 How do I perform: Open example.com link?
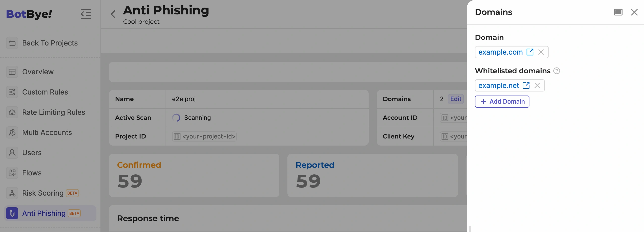pyautogui.click(x=501, y=52)
